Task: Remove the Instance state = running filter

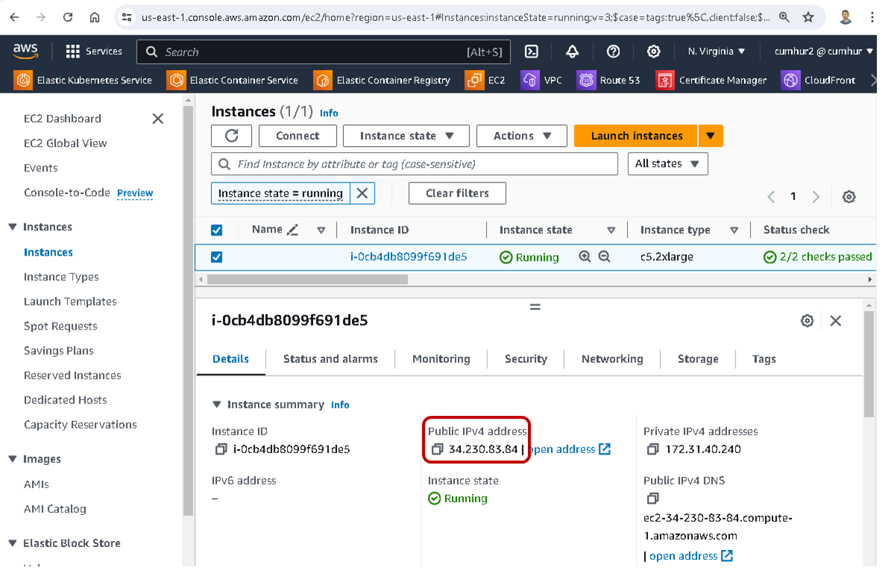Action: coord(362,193)
